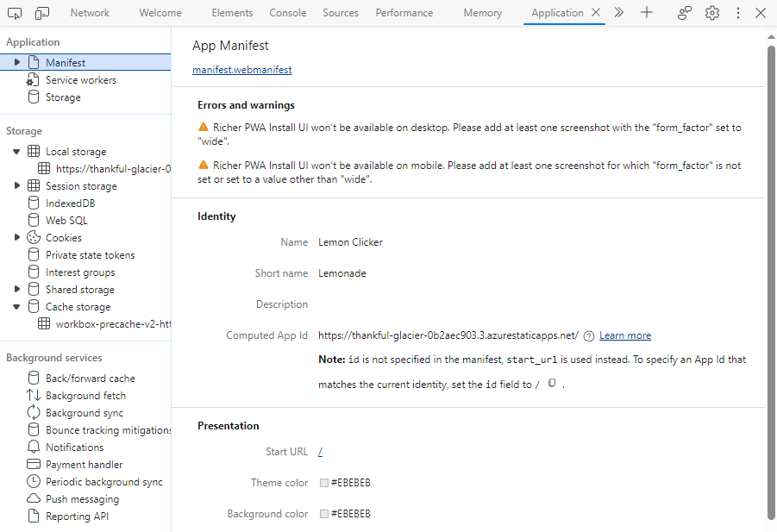Click the Service workers gear-file icon
This screenshot has height=532, width=777.
coord(33,79)
